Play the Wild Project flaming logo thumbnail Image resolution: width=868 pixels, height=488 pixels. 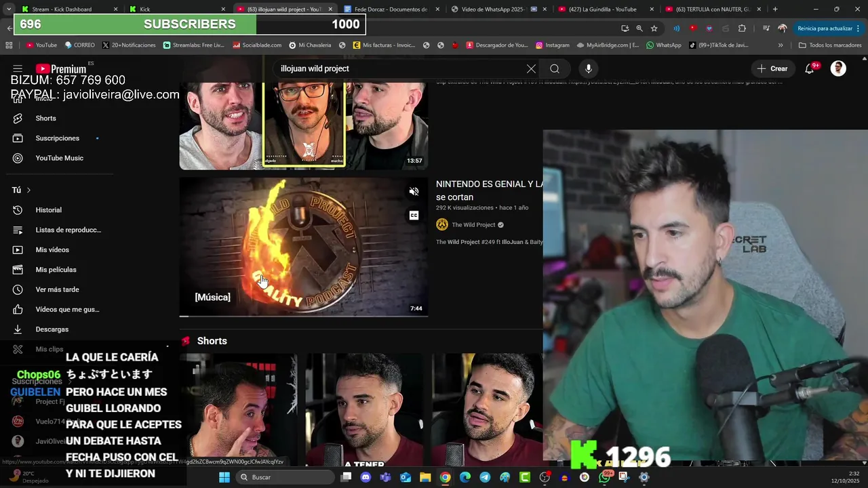point(304,247)
